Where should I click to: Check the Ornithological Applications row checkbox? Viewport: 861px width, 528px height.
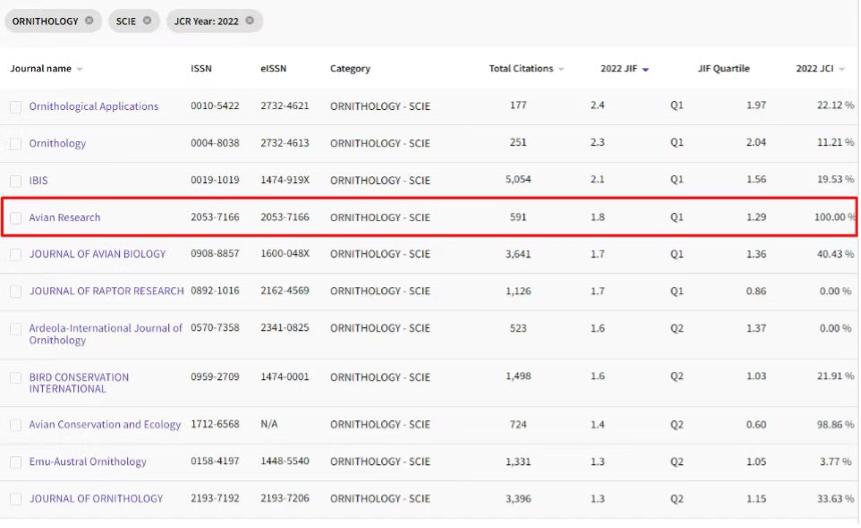tap(16, 107)
